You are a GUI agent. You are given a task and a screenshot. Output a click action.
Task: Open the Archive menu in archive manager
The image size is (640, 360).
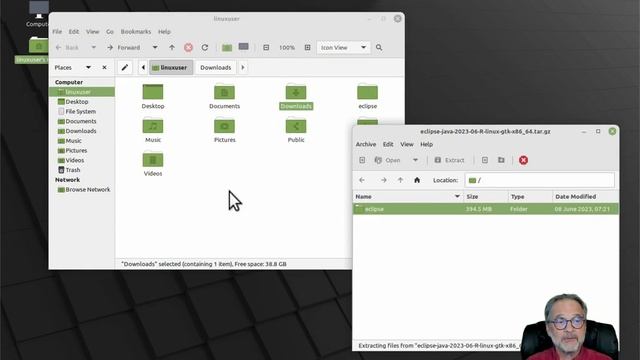[x=366, y=144]
